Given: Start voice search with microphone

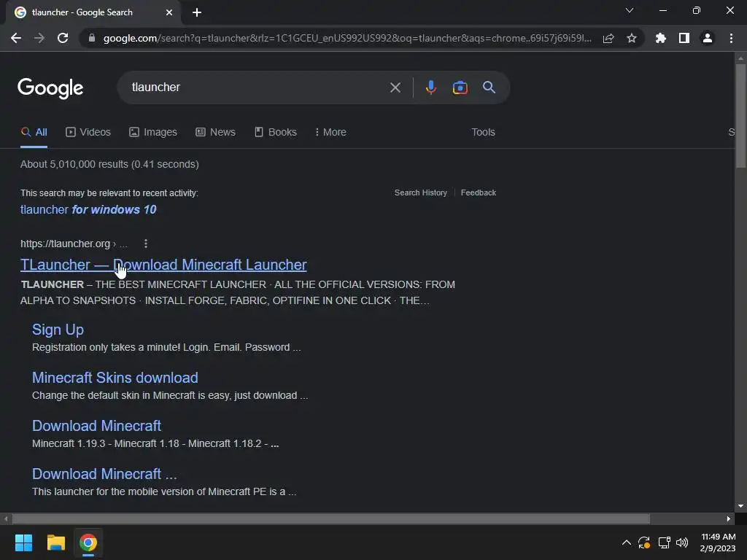Looking at the screenshot, I should 430,87.
